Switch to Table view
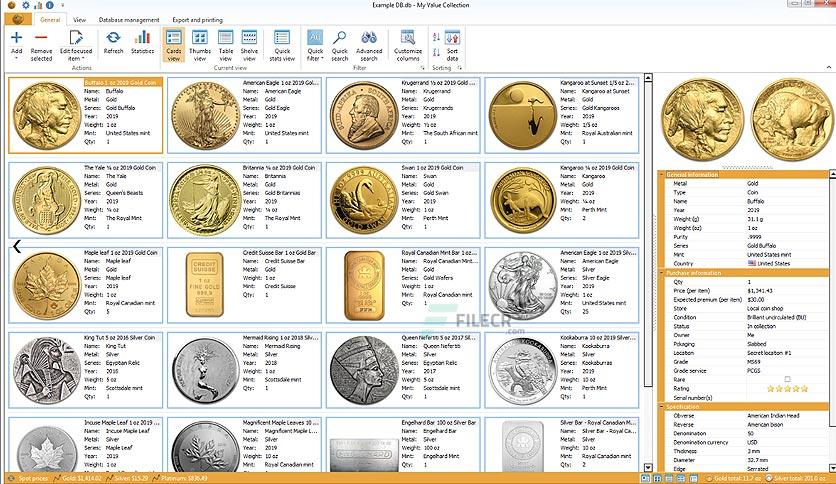This screenshot has height=484, width=836. [x=226, y=45]
